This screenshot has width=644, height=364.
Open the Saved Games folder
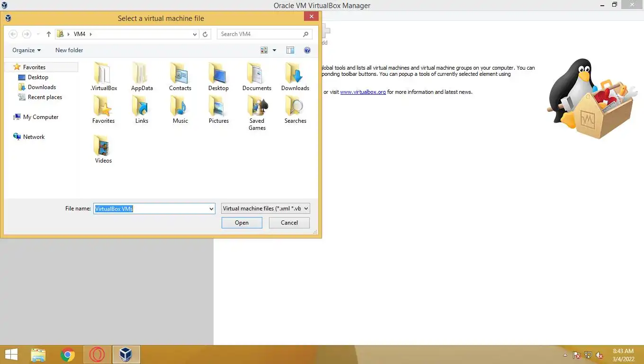click(x=257, y=113)
